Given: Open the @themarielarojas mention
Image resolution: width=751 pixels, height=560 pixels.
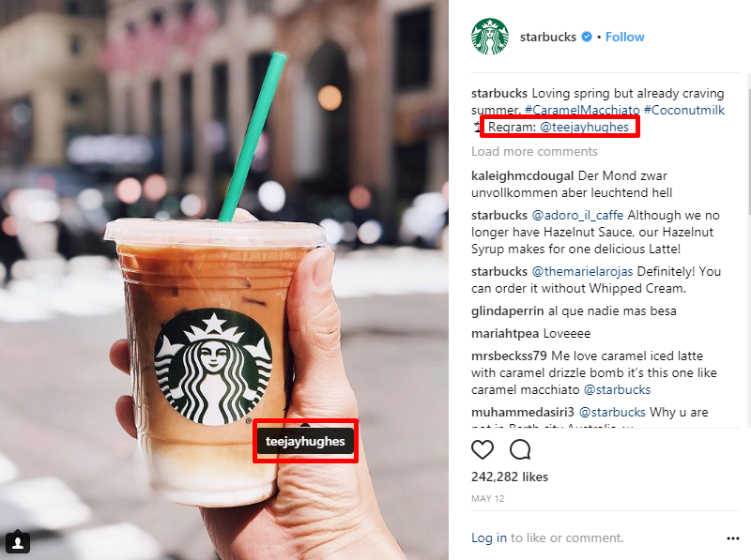Looking at the screenshot, I should click(x=582, y=272).
